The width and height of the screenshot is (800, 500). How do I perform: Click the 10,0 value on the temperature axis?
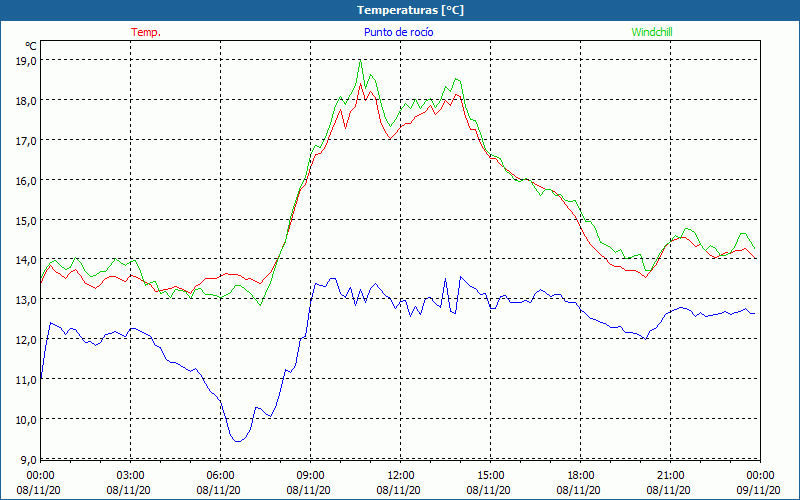tap(26, 420)
